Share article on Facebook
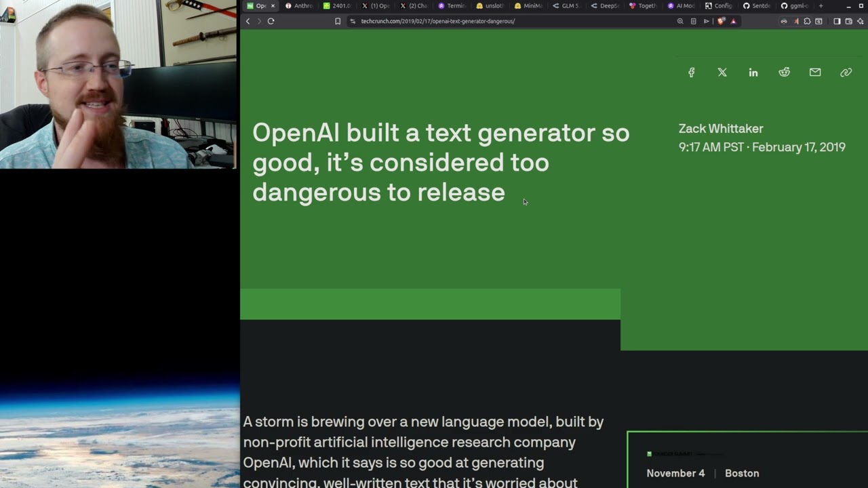The width and height of the screenshot is (868, 488). click(691, 73)
